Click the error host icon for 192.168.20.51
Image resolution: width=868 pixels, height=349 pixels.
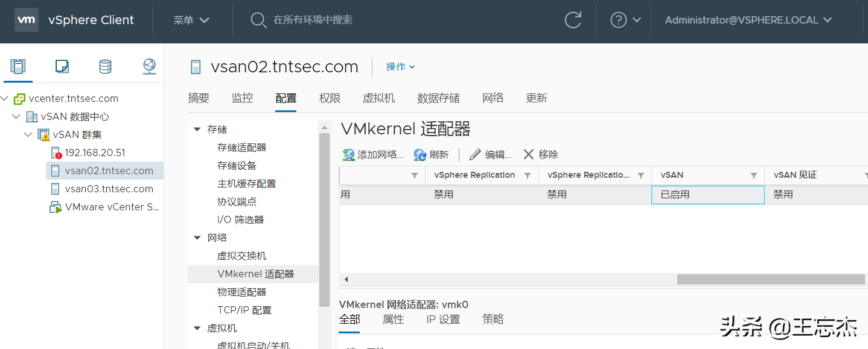click(56, 152)
